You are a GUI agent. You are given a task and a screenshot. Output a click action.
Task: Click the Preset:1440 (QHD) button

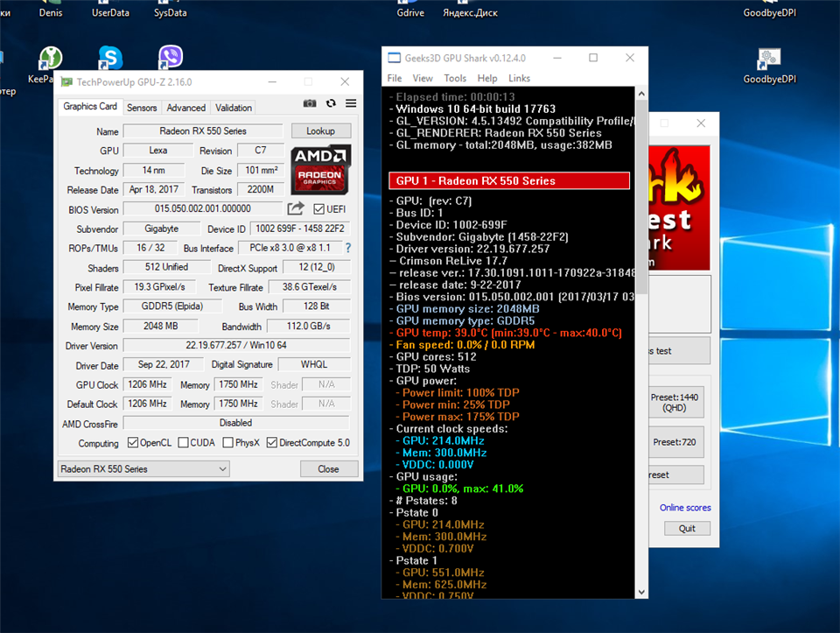[x=675, y=403]
